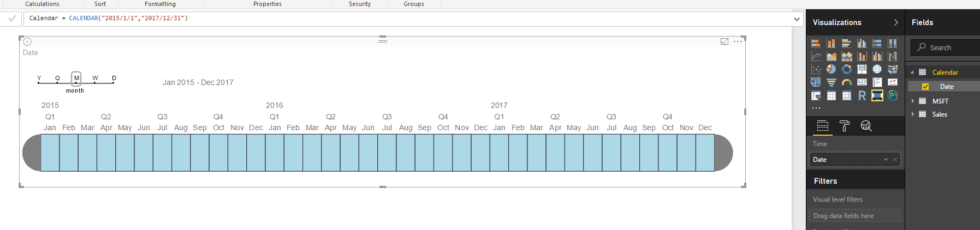Select the line chart visual
The width and height of the screenshot is (980, 230).
(x=816, y=56)
